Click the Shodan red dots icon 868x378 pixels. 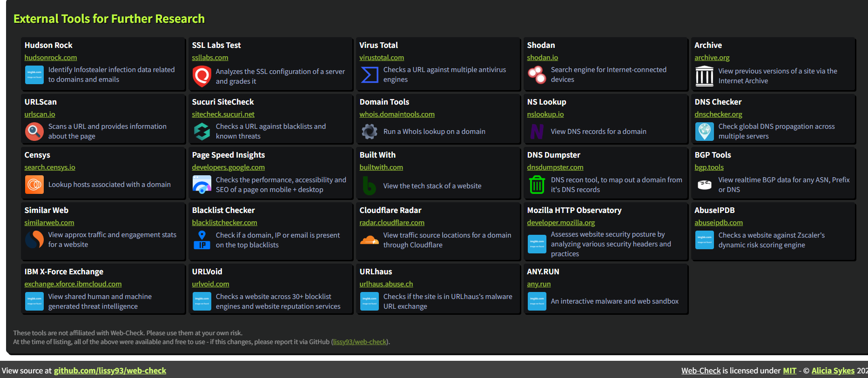click(x=537, y=75)
